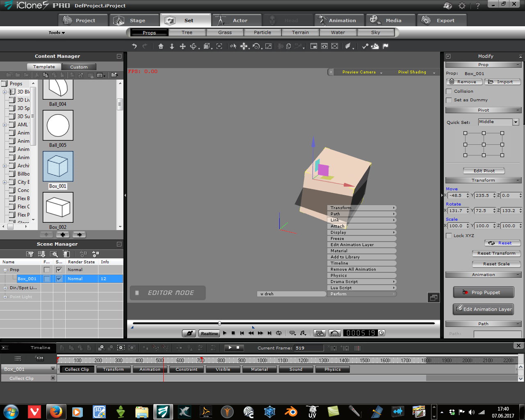This screenshot has height=420, width=525.
Task: Click the camera orbit rotate tool
Action: pos(193,46)
